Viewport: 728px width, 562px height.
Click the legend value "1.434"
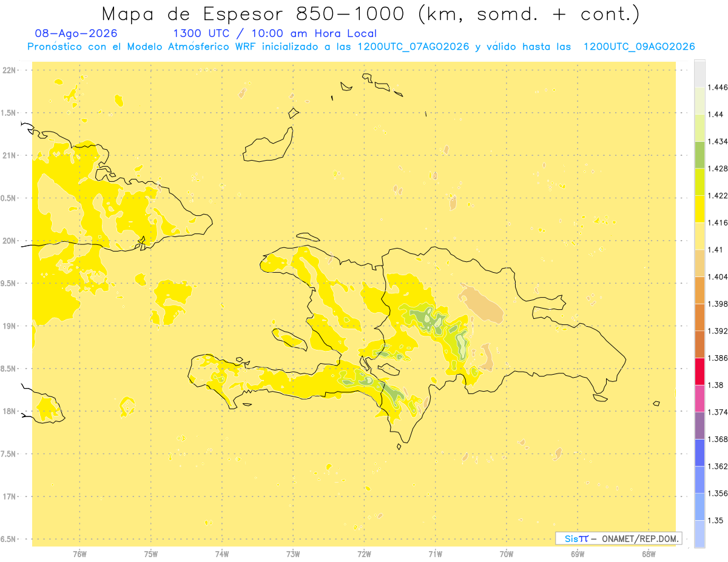click(718, 141)
